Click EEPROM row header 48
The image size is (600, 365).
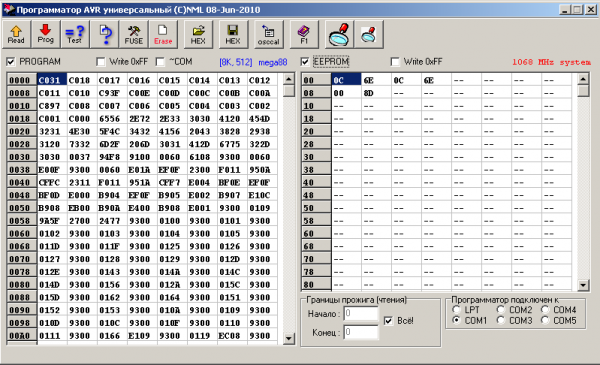coord(316,195)
